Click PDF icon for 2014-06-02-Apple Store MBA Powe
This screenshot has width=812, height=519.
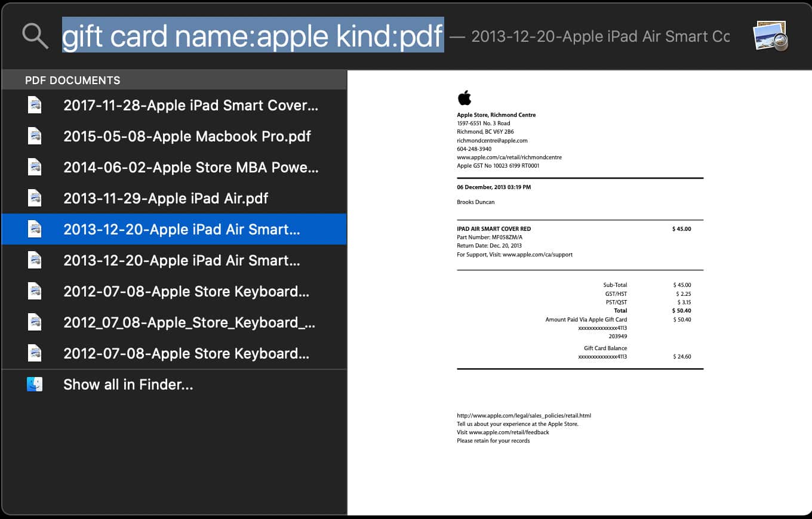tap(35, 167)
